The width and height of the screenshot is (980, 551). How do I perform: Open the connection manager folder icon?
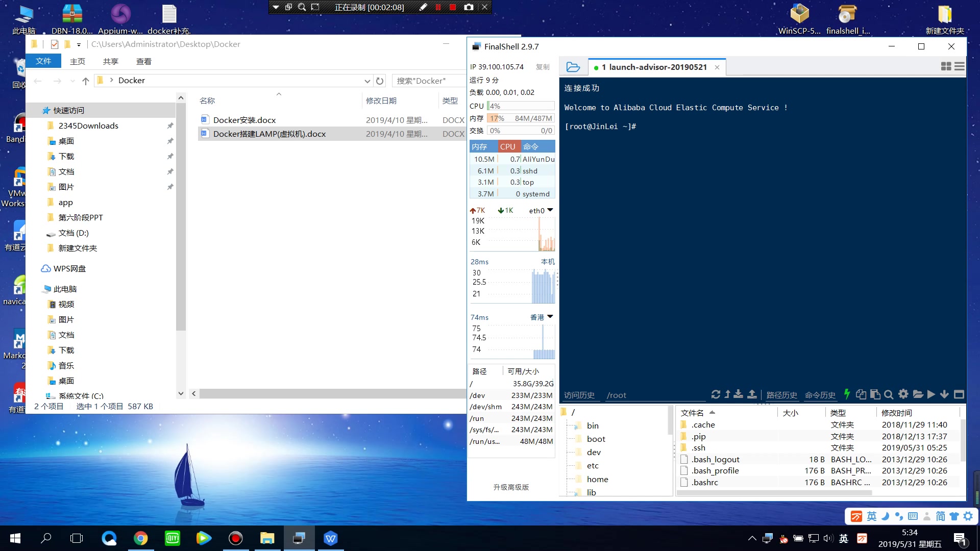[x=573, y=67]
